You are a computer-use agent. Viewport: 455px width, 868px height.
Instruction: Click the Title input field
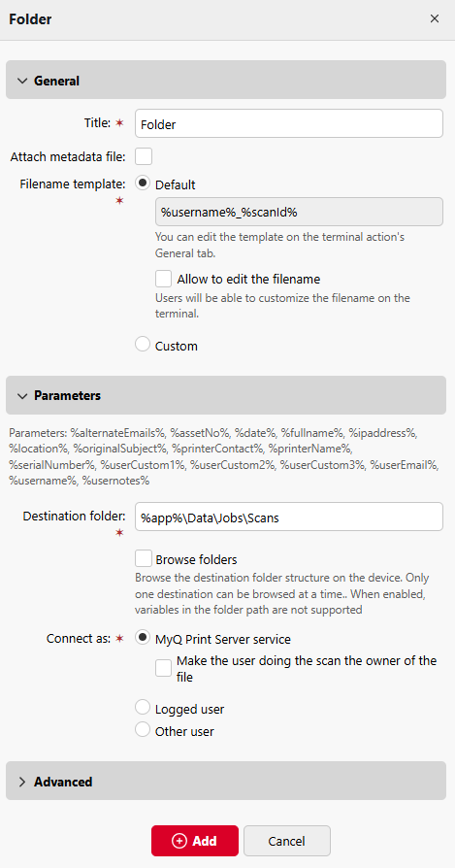coord(289,123)
